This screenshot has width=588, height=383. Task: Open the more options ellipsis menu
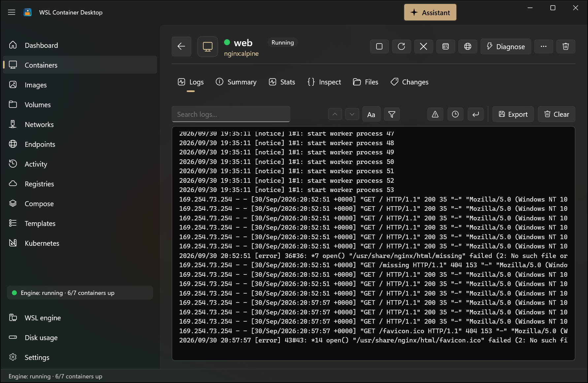coord(543,47)
